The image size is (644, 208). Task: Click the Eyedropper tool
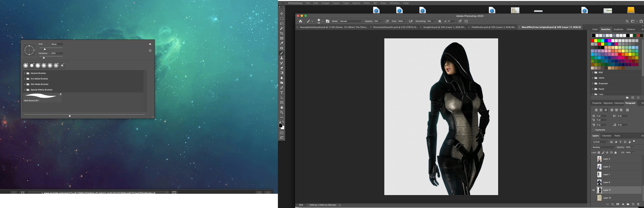(x=282, y=43)
